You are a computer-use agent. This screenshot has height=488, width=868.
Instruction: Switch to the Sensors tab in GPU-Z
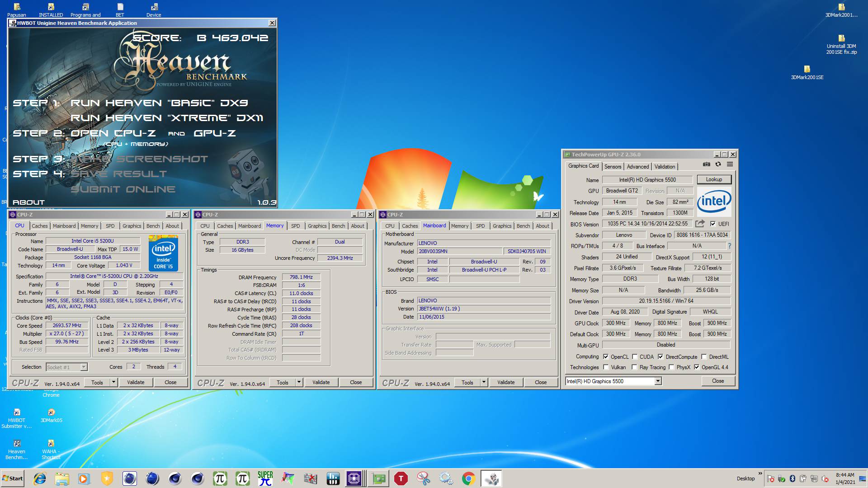click(x=613, y=166)
